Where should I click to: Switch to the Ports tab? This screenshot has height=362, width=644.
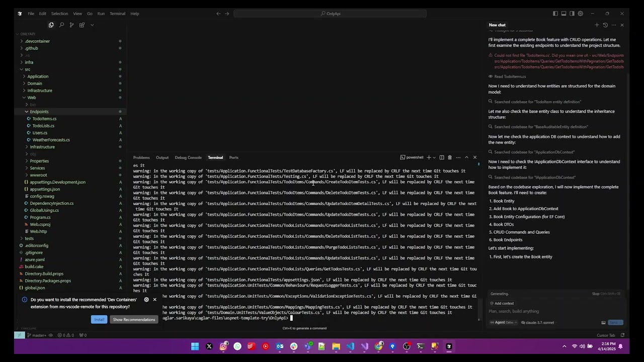pyautogui.click(x=234, y=157)
